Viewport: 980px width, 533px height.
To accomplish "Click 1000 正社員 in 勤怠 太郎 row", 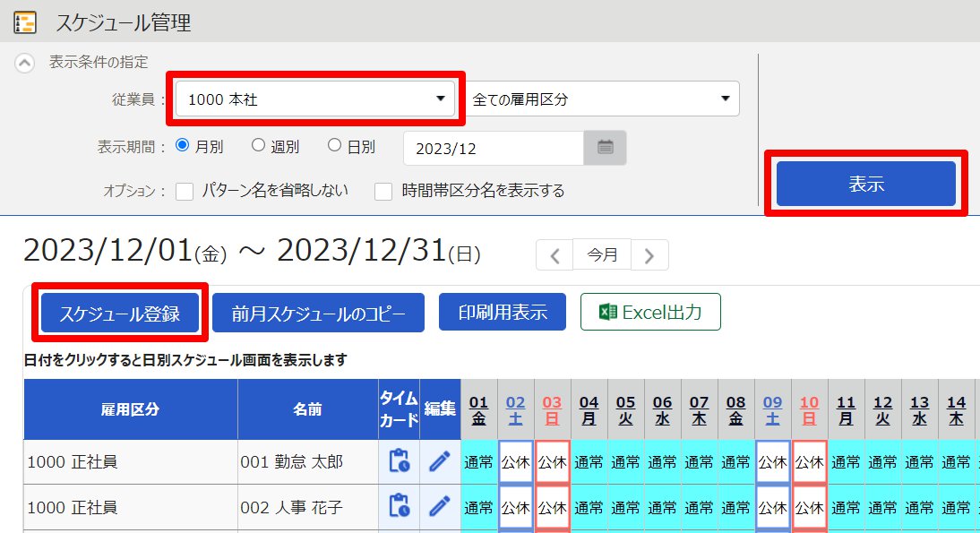I will pyautogui.click(x=131, y=461).
